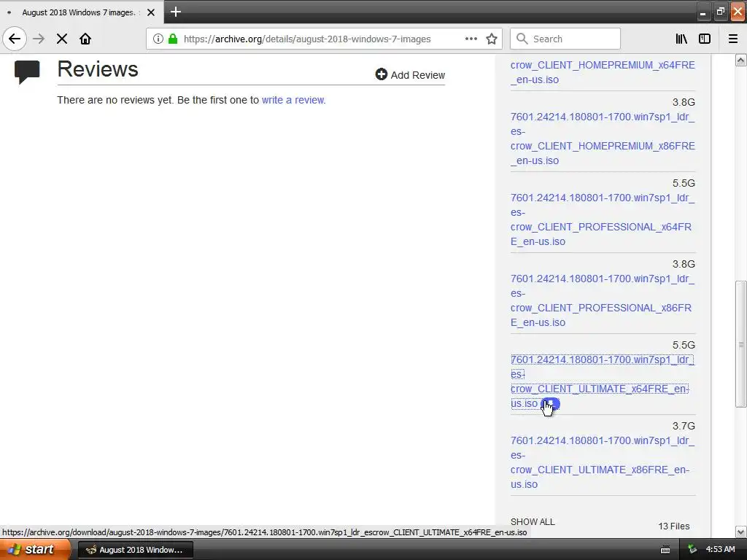The width and height of the screenshot is (747, 560).
Task: Click the keyboard icon in system tray
Action: pos(665,550)
